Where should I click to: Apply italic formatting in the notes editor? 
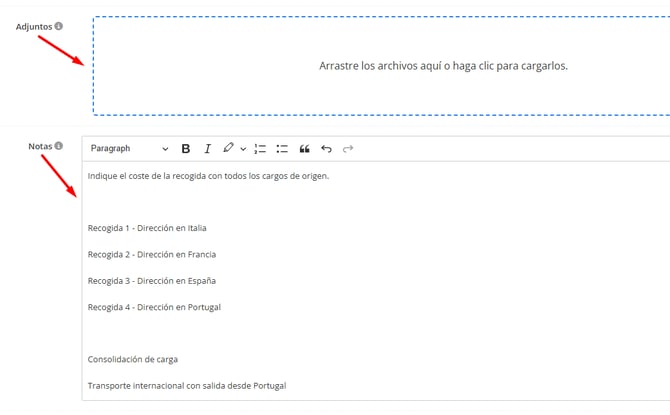208,149
